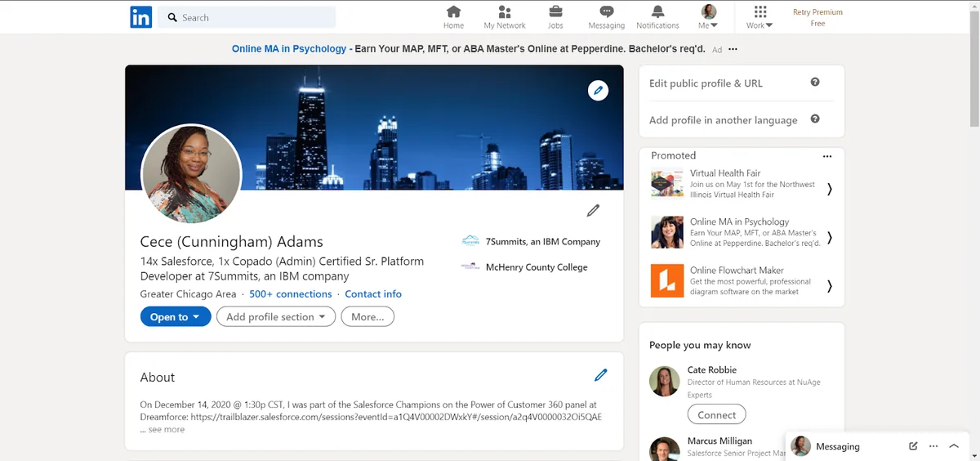Edit the profile intro pencil
This screenshot has width=980, height=461.
pyautogui.click(x=594, y=211)
